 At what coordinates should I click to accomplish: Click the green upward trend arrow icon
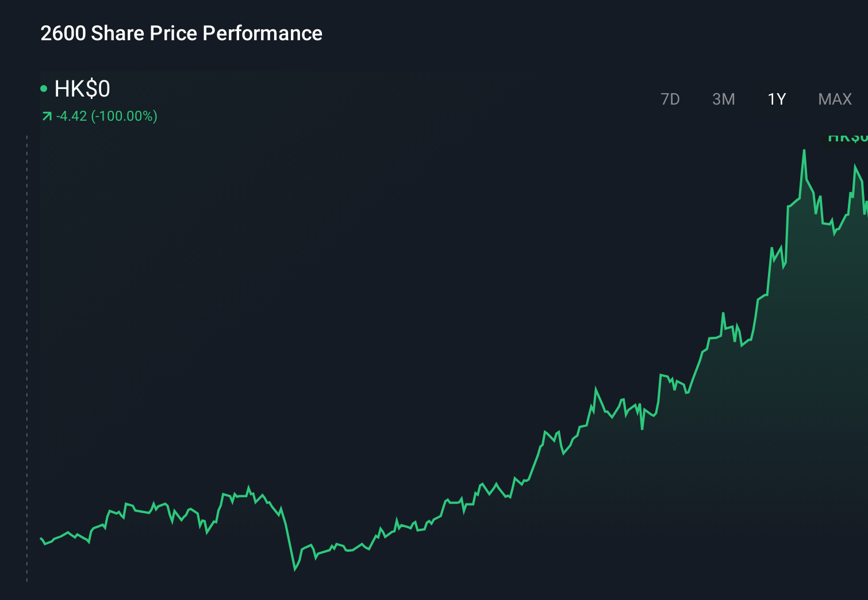tap(47, 116)
